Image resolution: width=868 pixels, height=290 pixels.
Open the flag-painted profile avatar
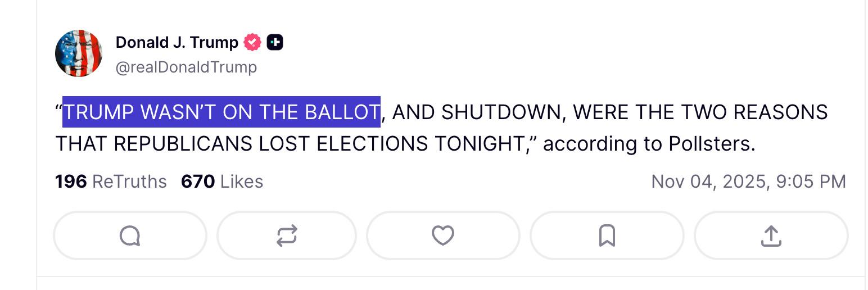pos(79,53)
